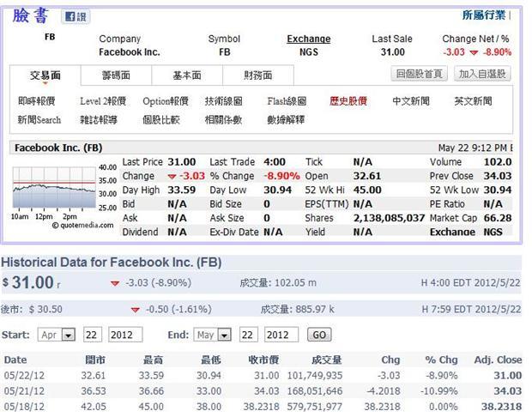
Task: Click the Facebook like icon button
Action: coord(76,16)
